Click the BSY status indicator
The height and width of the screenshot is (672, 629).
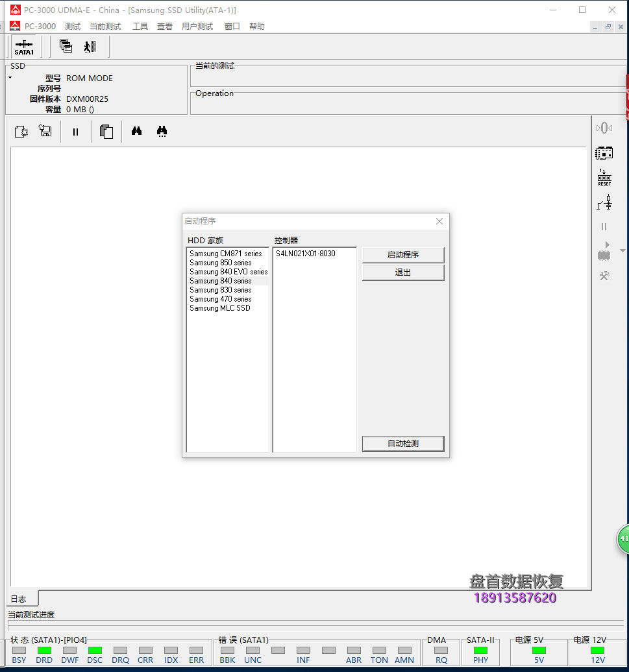pyautogui.click(x=19, y=650)
